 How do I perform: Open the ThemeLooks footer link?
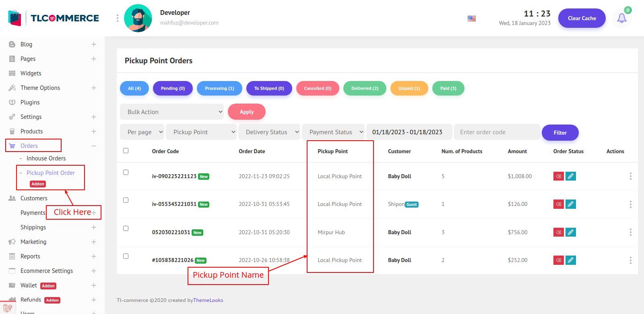(208, 300)
